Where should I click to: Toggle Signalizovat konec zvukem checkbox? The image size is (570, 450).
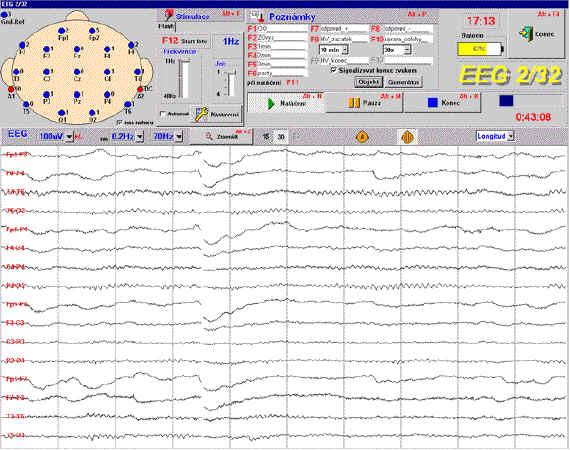[333, 70]
